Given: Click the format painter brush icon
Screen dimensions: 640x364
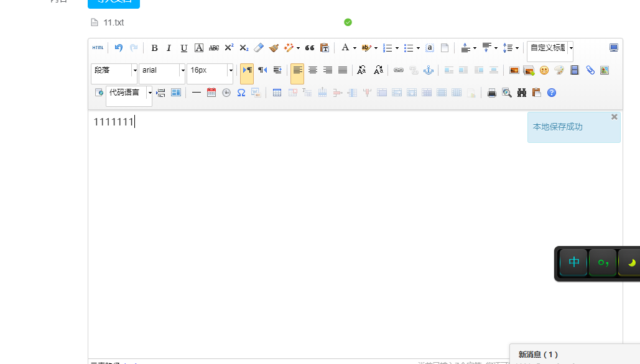Looking at the screenshot, I should click(274, 48).
